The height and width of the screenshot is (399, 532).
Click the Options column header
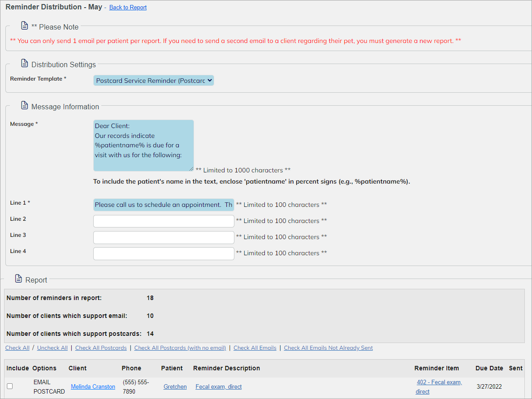point(44,368)
